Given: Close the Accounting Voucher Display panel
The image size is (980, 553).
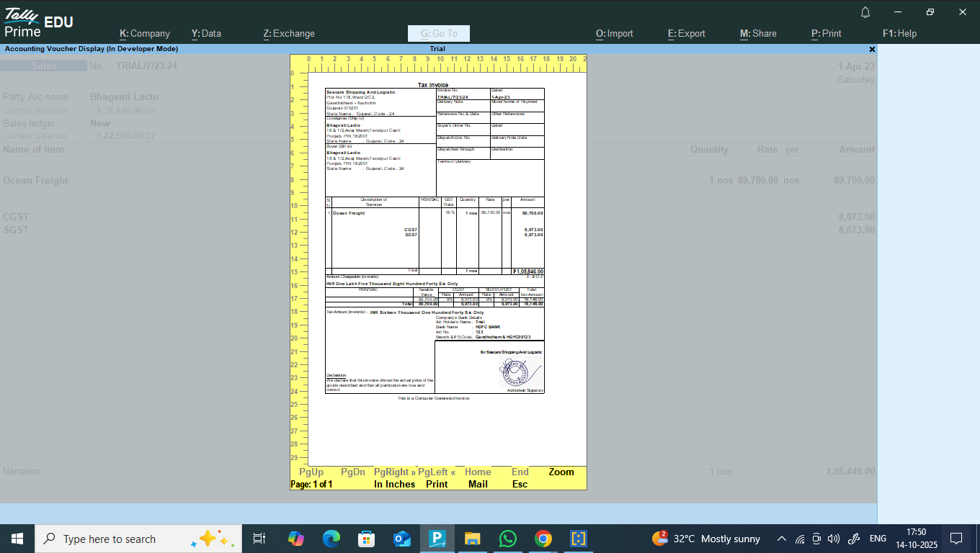Looking at the screenshot, I should (x=872, y=49).
